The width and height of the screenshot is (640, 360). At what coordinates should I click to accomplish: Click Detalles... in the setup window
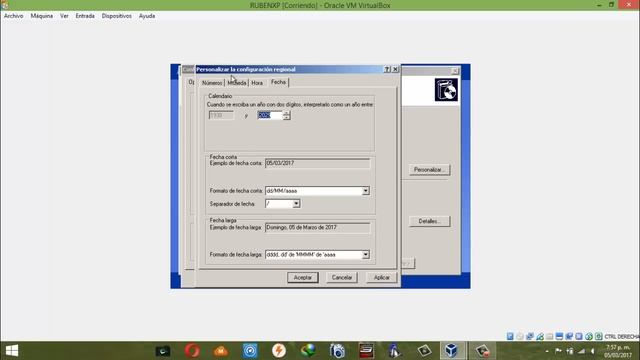(429, 221)
